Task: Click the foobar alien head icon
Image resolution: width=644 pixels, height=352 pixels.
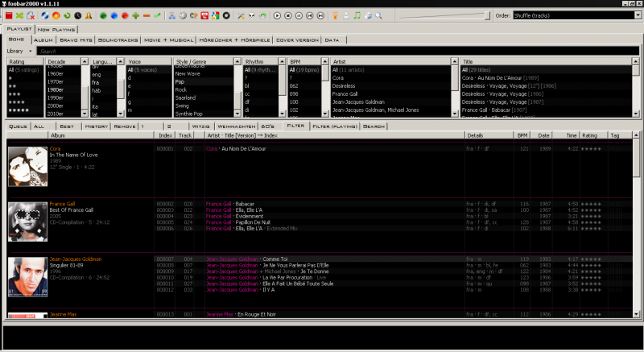Action: [252, 15]
